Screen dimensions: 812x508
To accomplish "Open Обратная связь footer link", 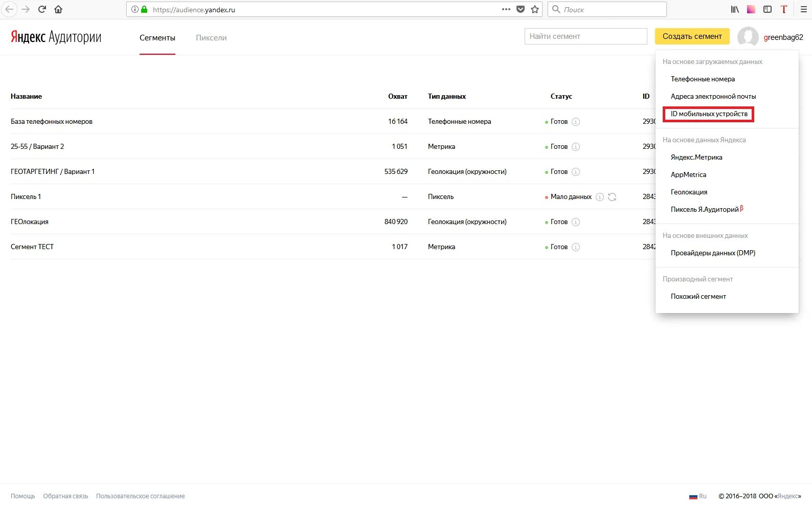I will [65, 496].
